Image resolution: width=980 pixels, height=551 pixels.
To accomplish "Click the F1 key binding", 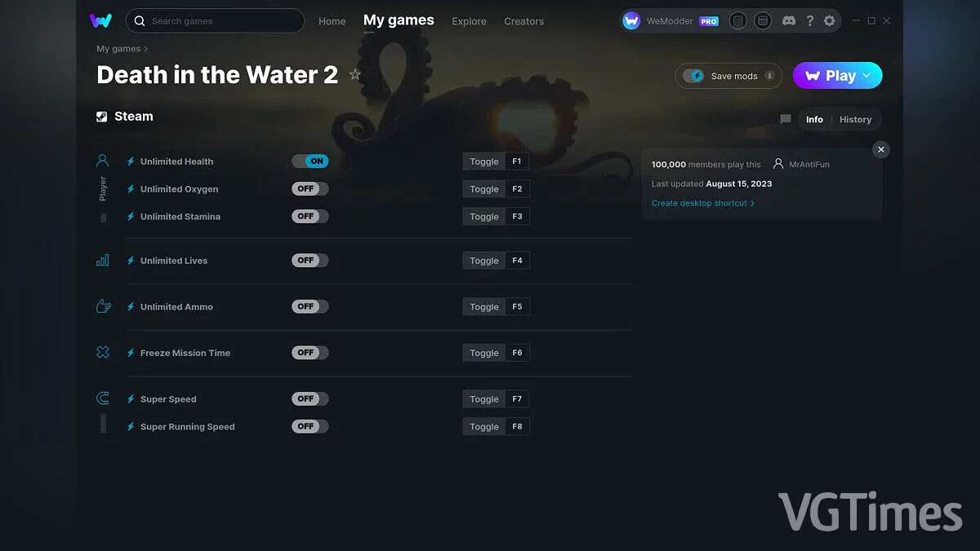I will coord(517,162).
